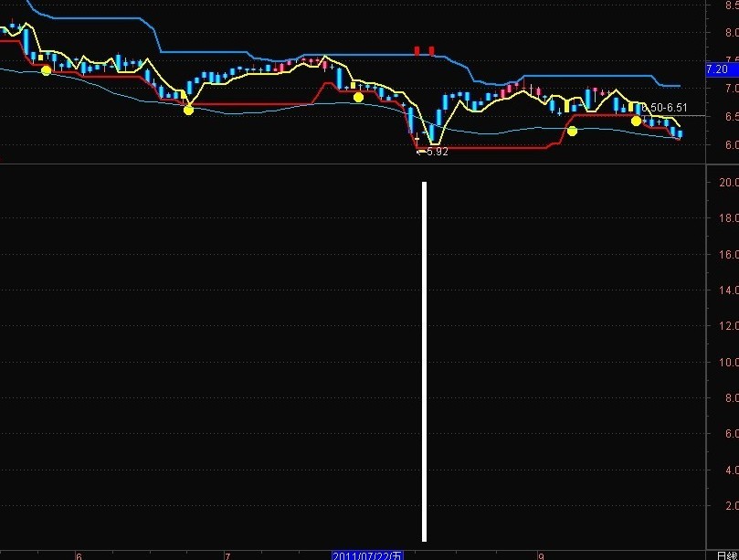Screen dimensions: 739x560
Task: Click the 5.92 low price label
Action: [437, 152]
